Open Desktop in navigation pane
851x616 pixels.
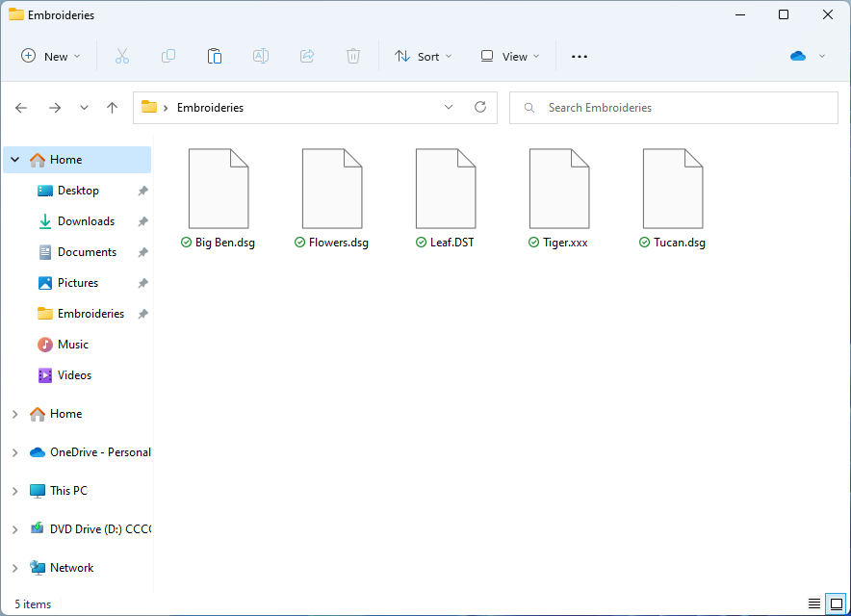78,191
